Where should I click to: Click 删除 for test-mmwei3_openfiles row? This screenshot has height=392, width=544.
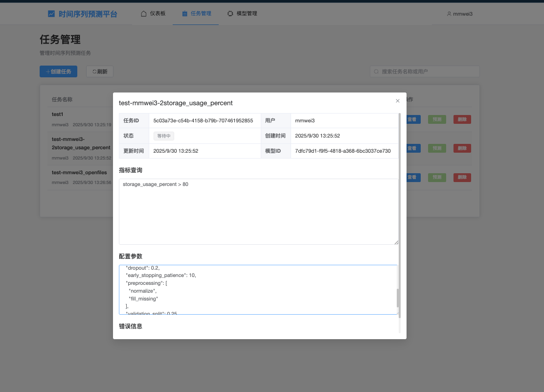[x=462, y=178]
